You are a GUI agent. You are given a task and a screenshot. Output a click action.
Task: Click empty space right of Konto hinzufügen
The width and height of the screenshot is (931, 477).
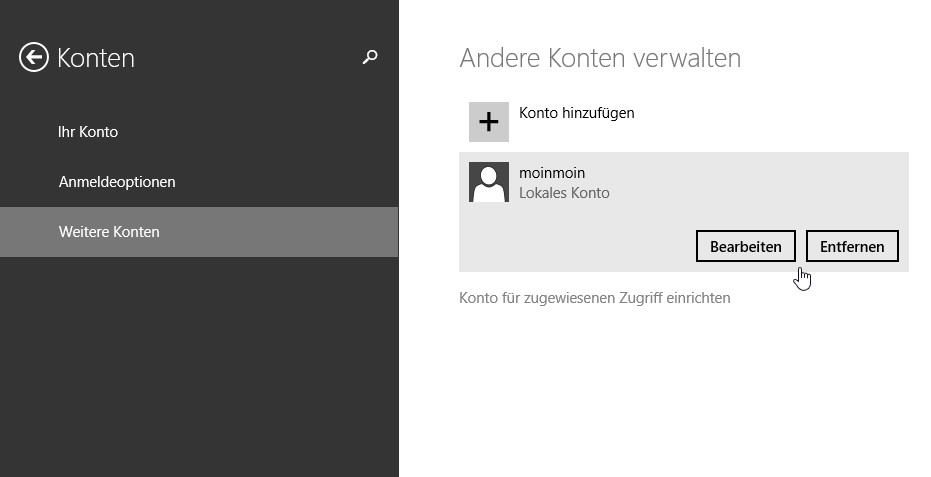point(772,122)
